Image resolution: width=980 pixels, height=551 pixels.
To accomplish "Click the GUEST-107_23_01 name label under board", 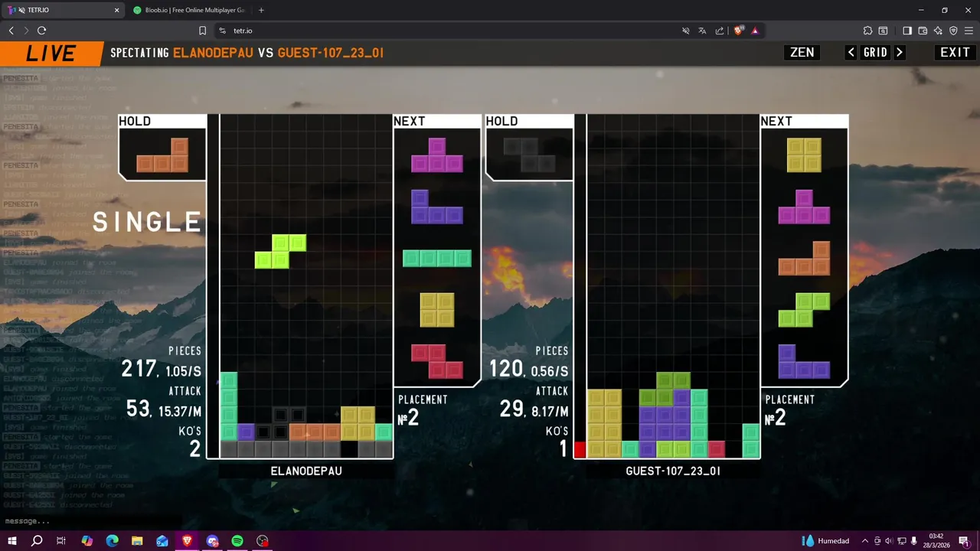I will pos(673,471).
